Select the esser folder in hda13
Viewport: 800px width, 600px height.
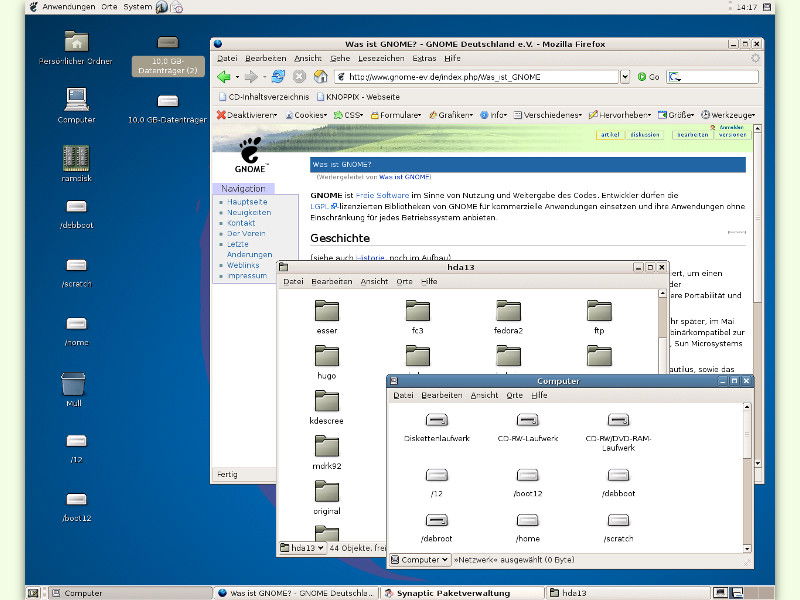point(327,317)
